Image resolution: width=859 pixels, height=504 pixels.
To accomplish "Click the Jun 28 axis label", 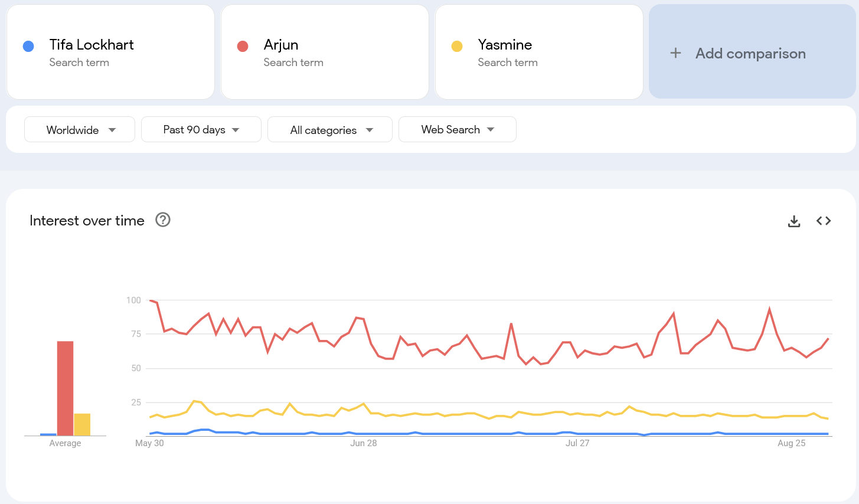I will tap(364, 443).
